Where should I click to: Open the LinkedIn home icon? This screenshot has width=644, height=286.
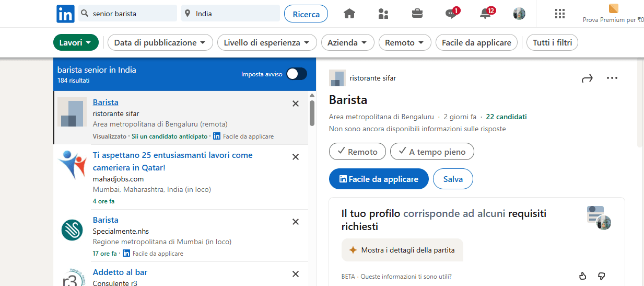point(349,14)
